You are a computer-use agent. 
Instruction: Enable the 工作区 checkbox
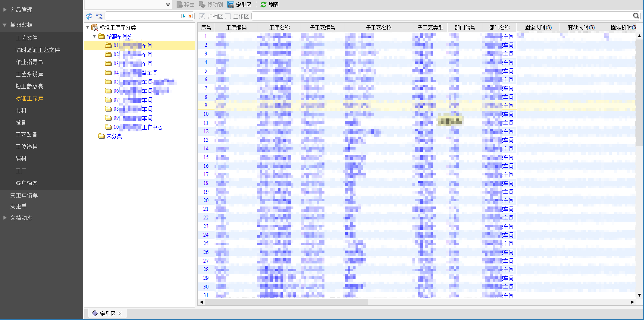[228, 16]
